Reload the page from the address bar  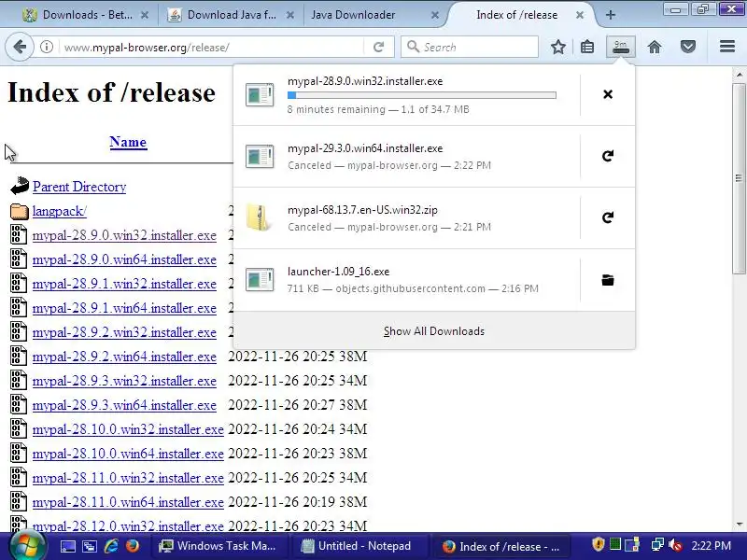379,47
